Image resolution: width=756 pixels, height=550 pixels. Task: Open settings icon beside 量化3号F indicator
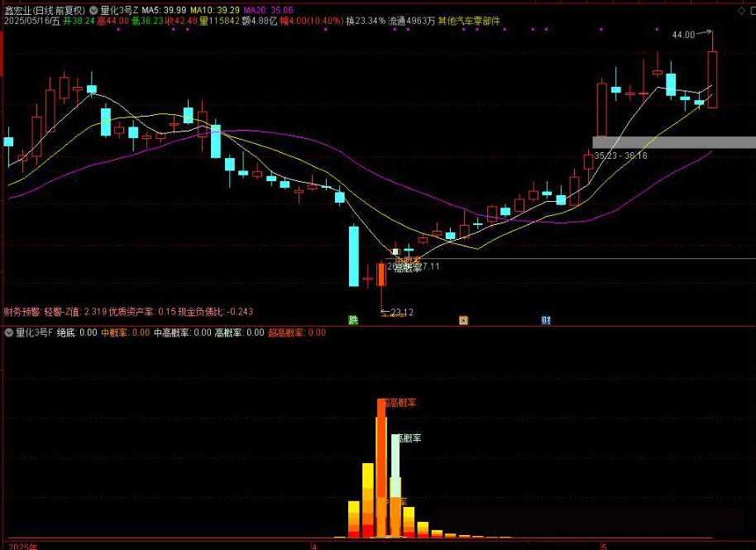9,332
